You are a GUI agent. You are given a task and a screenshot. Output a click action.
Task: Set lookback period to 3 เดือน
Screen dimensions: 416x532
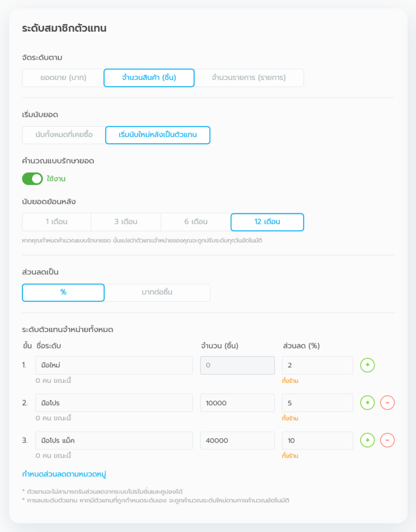pos(126,222)
